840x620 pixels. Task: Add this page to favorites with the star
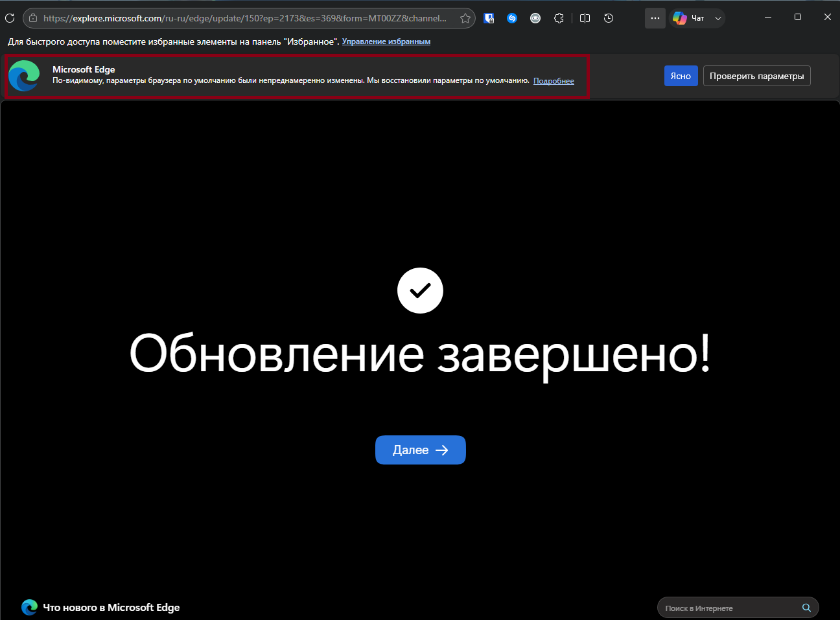(x=465, y=18)
